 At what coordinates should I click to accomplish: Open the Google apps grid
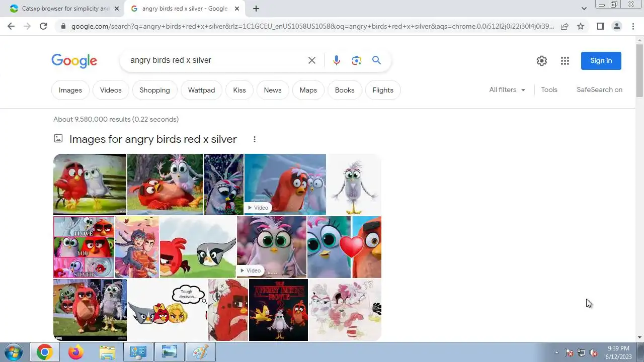(565, 61)
